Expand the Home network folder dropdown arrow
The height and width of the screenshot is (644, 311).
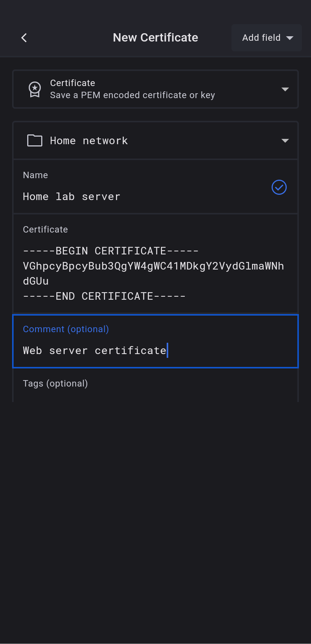(x=285, y=140)
